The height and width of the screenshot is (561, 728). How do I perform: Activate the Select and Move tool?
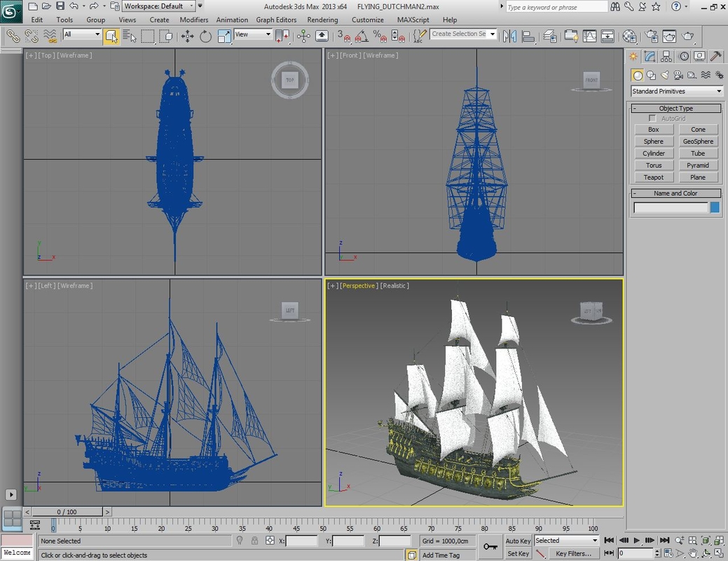click(x=186, y=36)
